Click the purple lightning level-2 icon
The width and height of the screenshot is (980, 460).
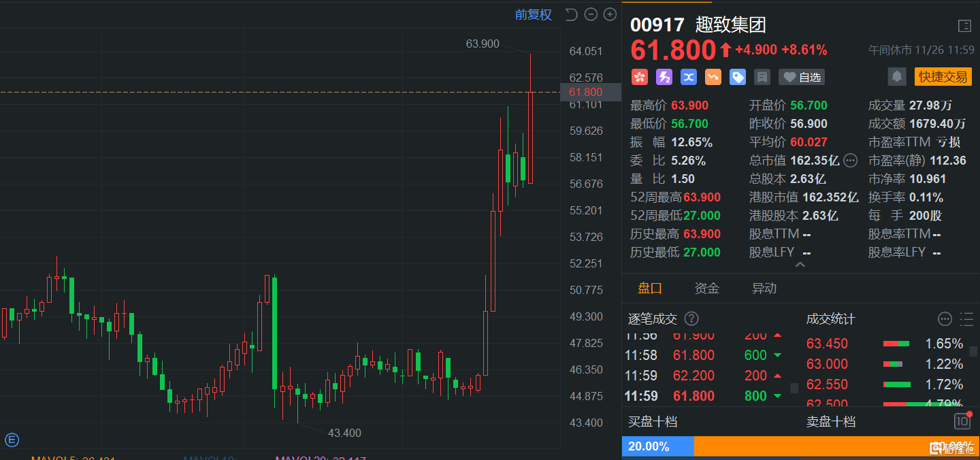pyautogui.click(x=664, y=77)
